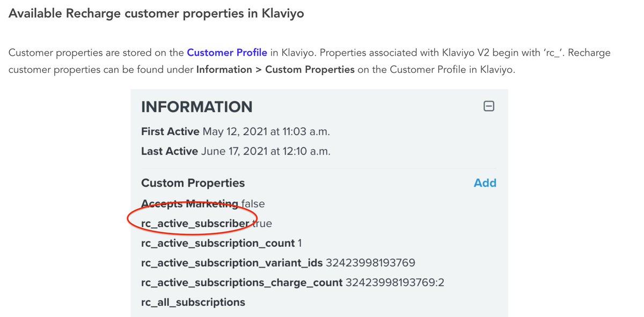Open the Customer Profile link
This screenshot has width=644, height=317.
click(x=227, y=53)
